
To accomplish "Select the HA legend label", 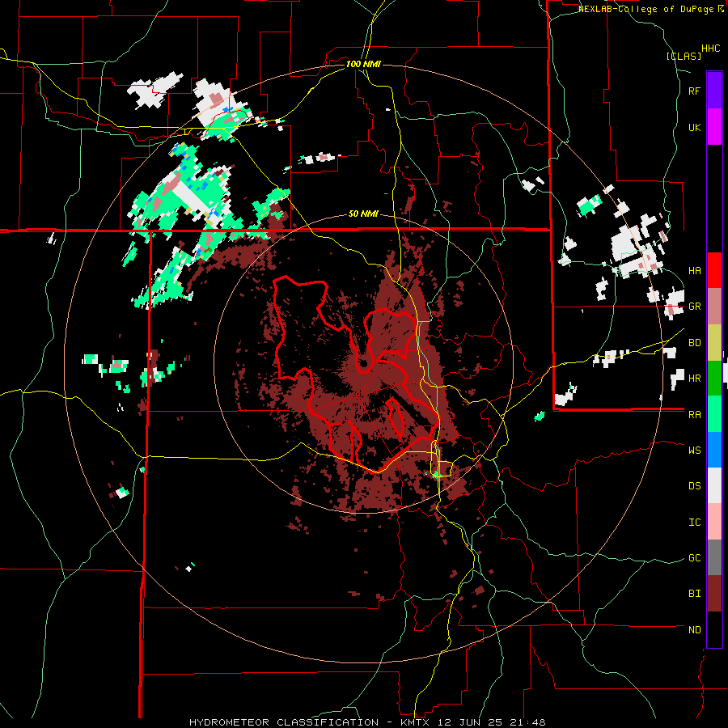I will pos(694,270).
